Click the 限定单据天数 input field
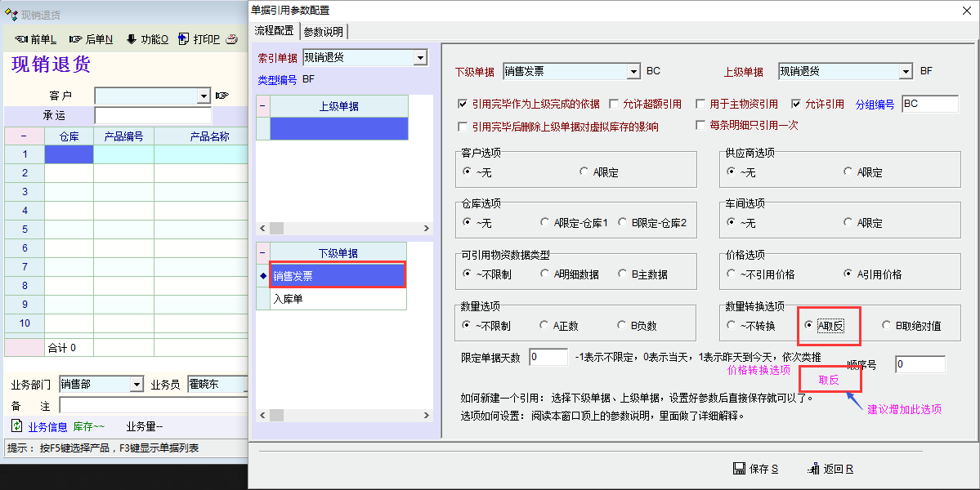 (548, 358)
